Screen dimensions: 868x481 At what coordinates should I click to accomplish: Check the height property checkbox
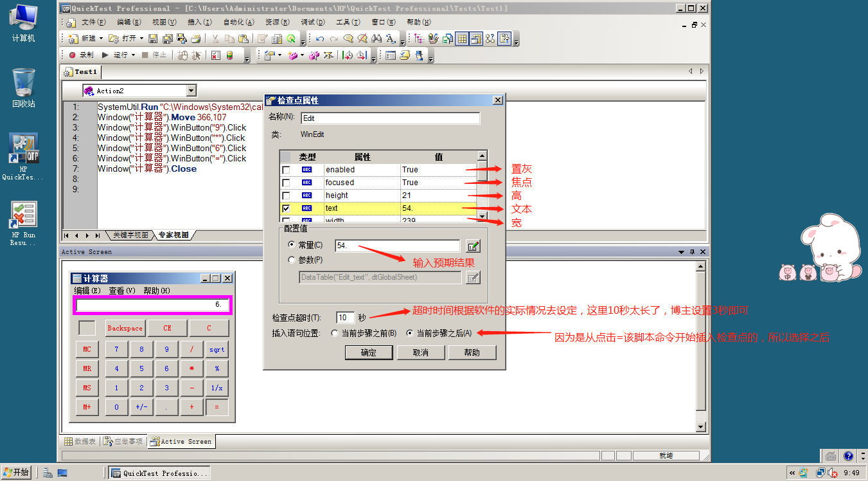pyautogui.click(x=286, y=195)
